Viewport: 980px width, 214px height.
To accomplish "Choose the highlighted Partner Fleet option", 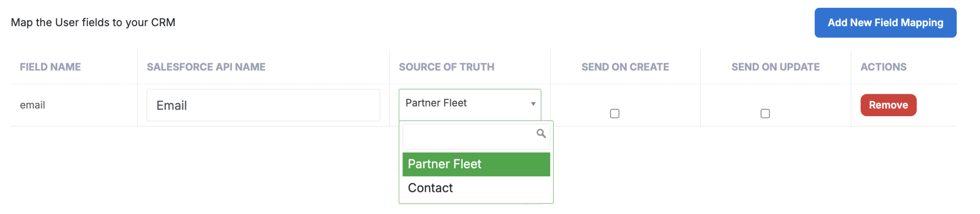I will click(476, 164).
